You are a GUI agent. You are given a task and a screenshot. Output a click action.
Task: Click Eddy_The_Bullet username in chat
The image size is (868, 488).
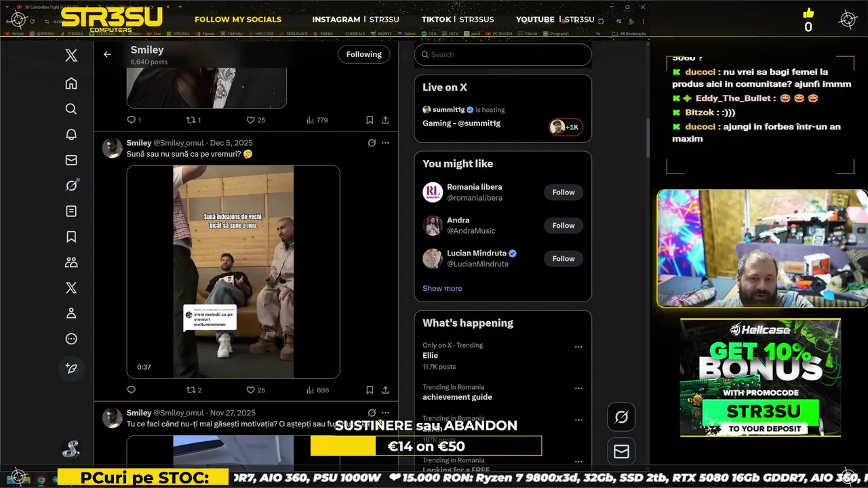[x=733, y=98]
